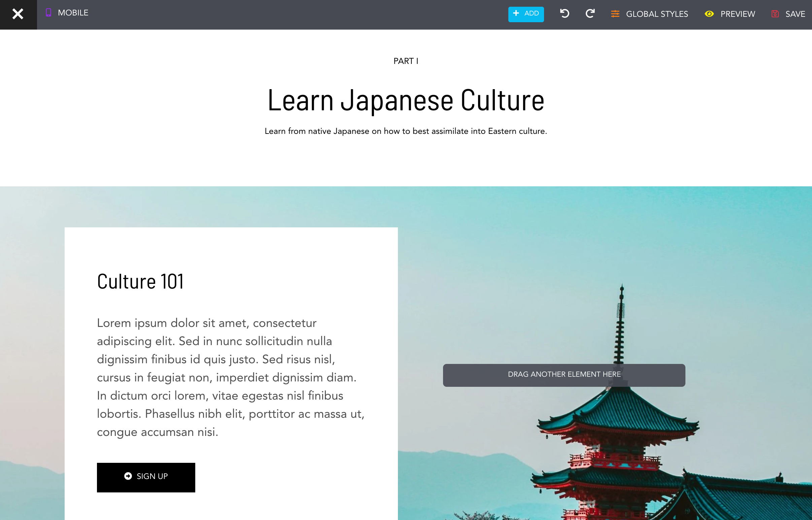Click the purple mobile phone icon
Screen dimensions: 812x520
point(48,13)
